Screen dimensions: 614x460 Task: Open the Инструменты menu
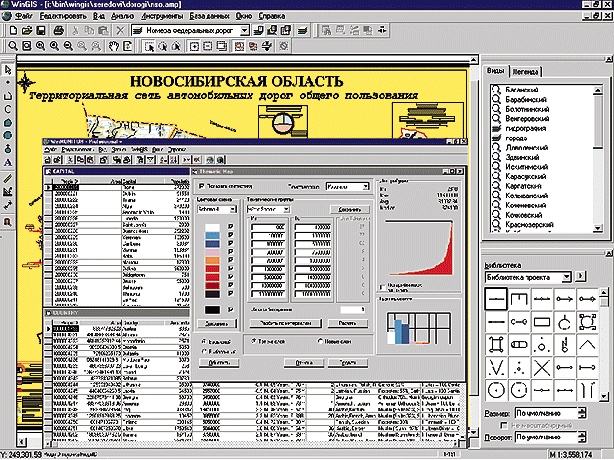point(162,16)
